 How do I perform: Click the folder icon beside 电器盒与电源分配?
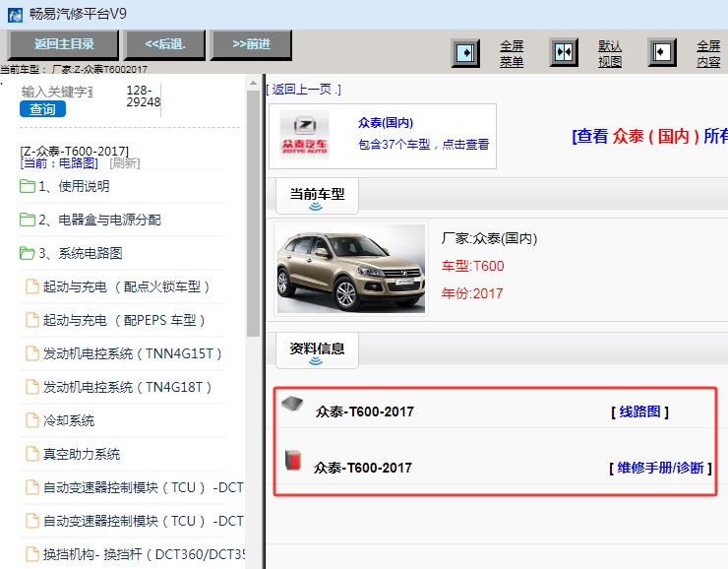28,220
